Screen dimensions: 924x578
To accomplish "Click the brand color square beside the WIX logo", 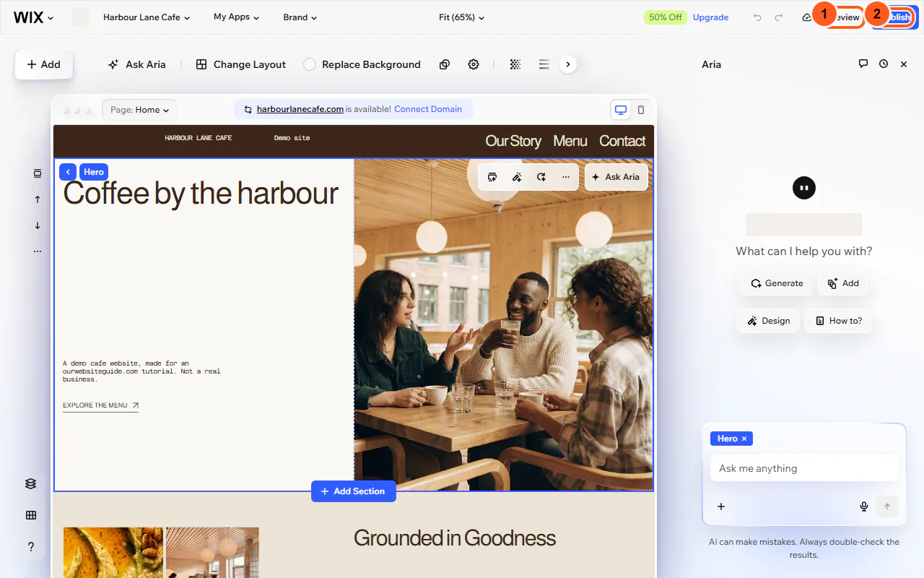I will tap(80, 17).
